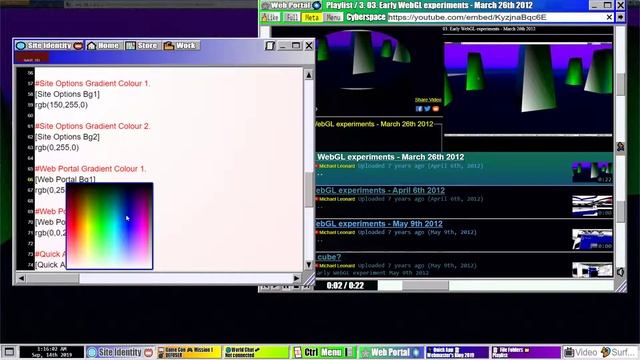Open playlist link 'WebGL experiments - May 9th 2012'

click(x=379, y=224)
